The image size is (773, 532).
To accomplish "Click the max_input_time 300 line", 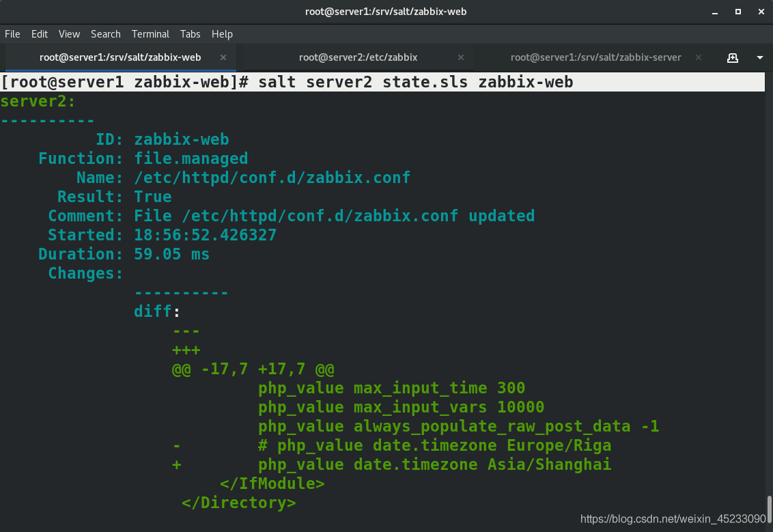I will pos(391,389).
